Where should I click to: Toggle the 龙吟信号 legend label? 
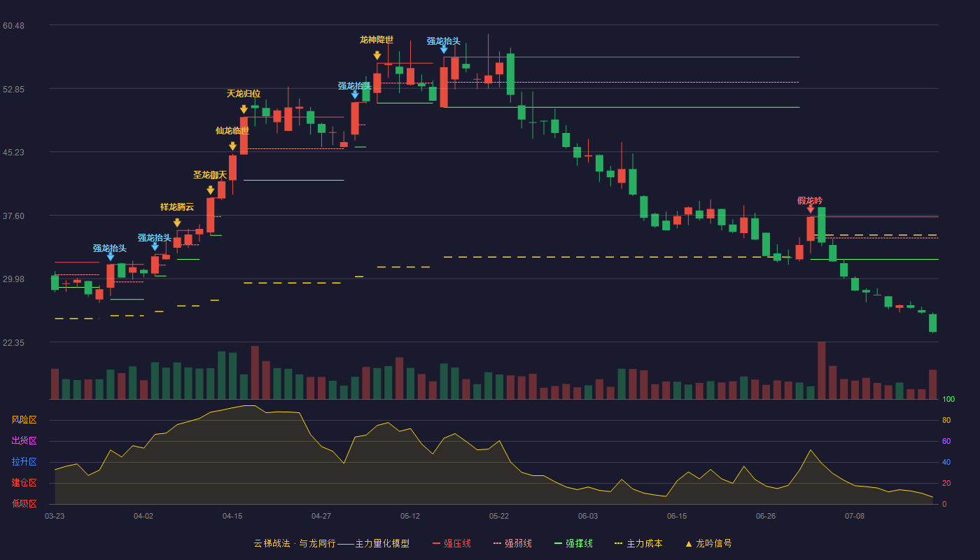pos(714,543)
